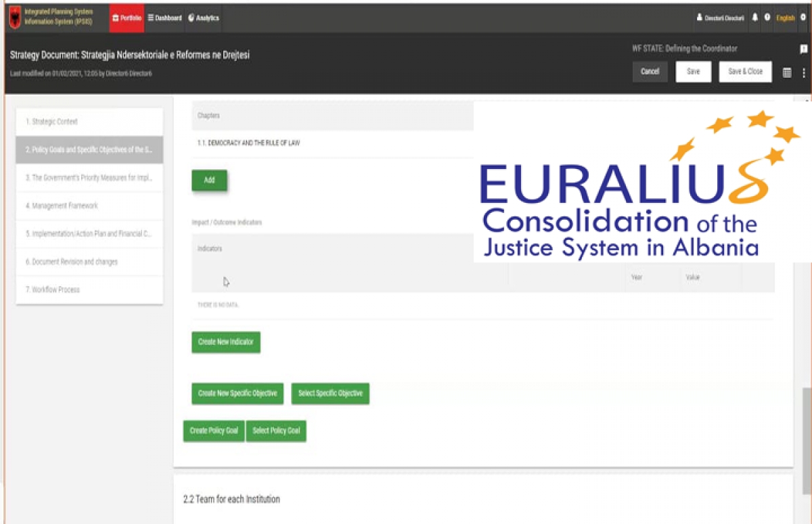The image size is (812, 524).
Task: Click the Strategy Document title text
Action: point(130,55)
